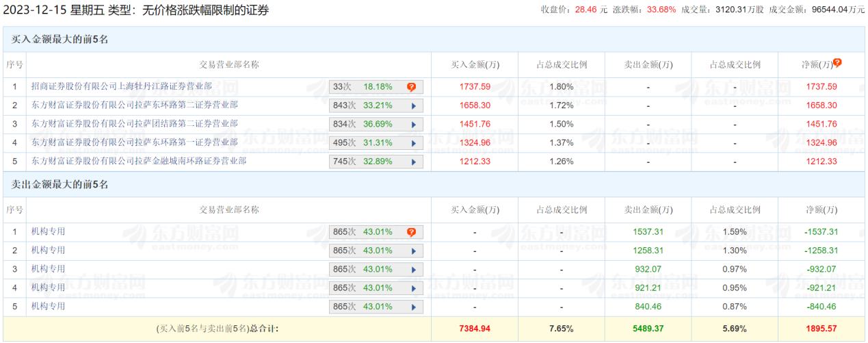Screen dimensions: 868x343
Task: Click 买入金额最大的前5名 section header
Action: point(60,40)
